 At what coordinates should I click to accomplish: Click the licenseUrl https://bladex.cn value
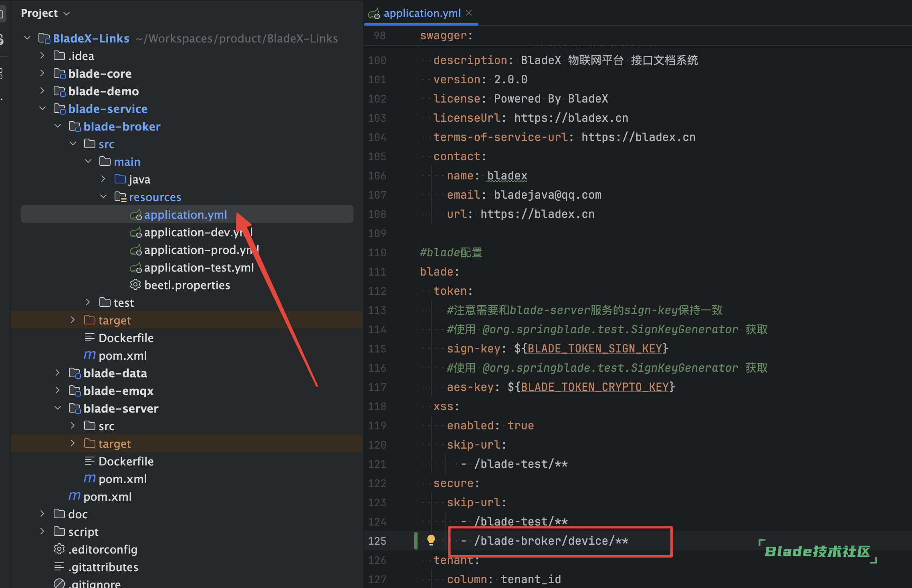tap(571, 118)
